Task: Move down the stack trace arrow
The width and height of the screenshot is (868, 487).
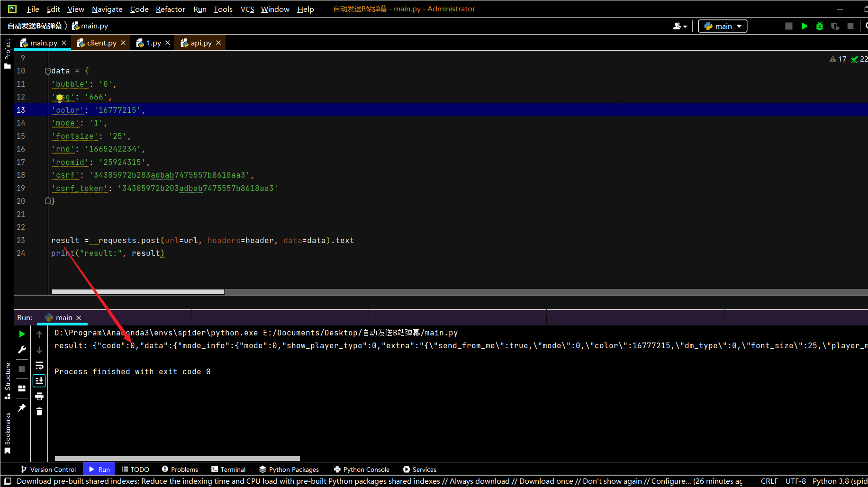Action: coord(39,350)
